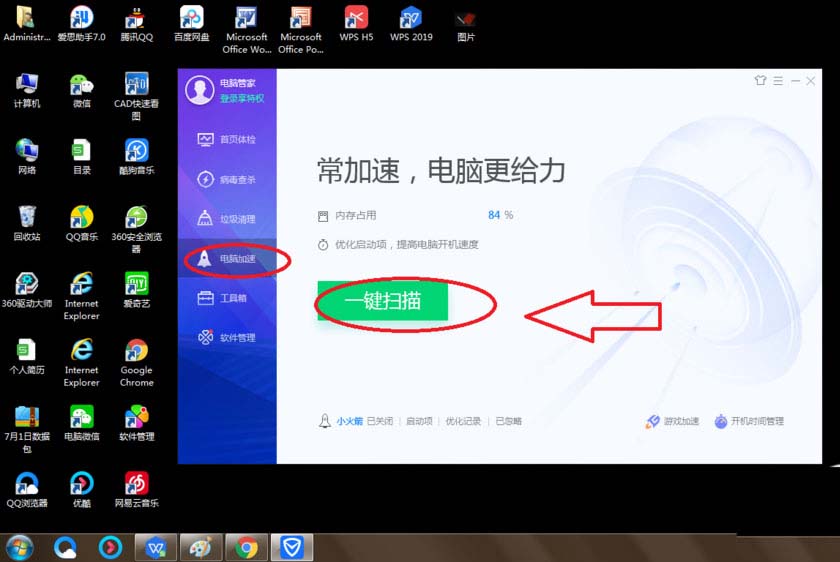Screen dimensions: 840x562
Task: Select 垃圾清理 in the sidebar
Action: [x=227, y=219]
